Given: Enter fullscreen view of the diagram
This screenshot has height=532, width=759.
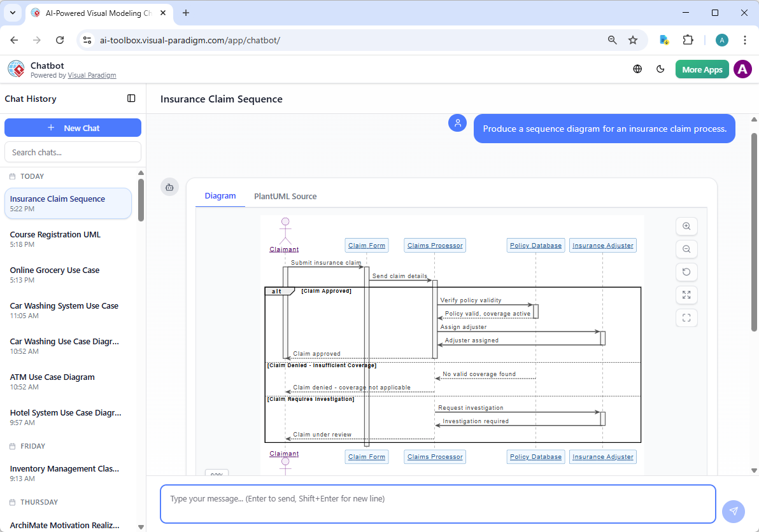Looking at the screenshot, I should click(x=686, y=318).
